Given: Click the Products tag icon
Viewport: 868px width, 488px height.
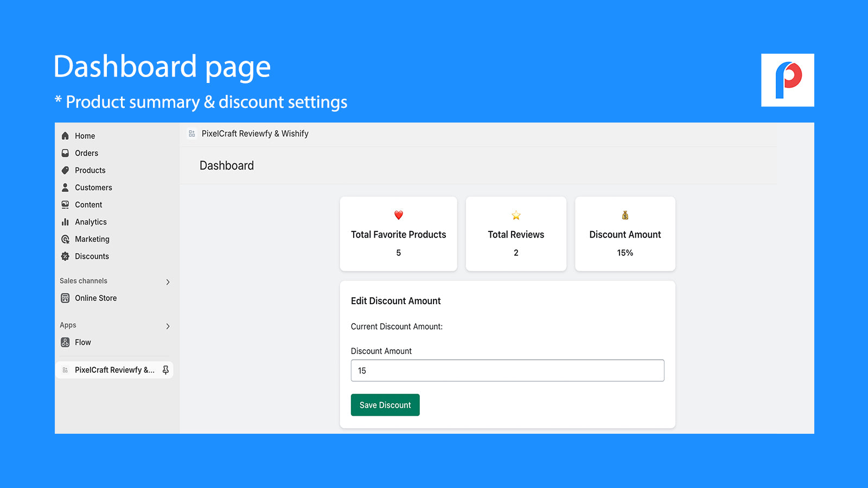Looking at the screenshot, I should coord(65,170).
